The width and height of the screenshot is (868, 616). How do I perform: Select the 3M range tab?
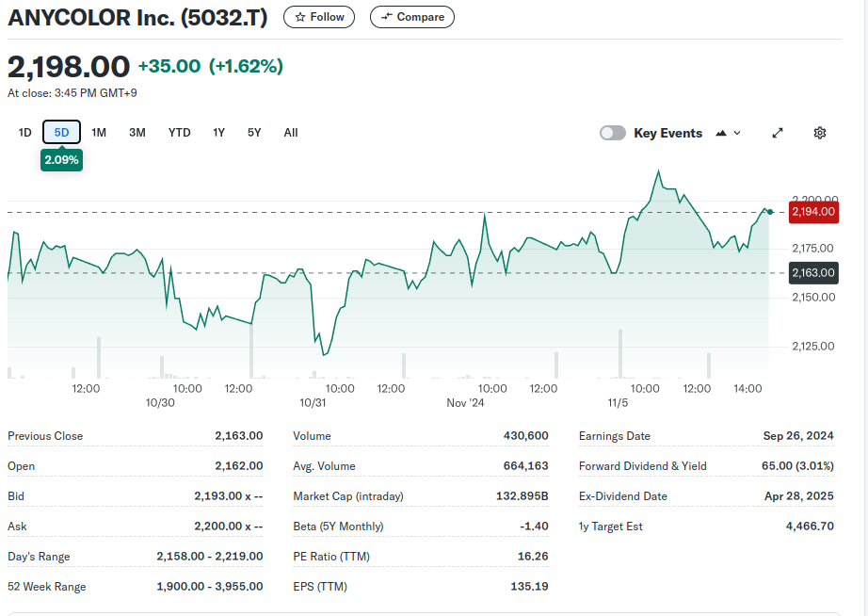pyautogui.click(x=137, y=133)
